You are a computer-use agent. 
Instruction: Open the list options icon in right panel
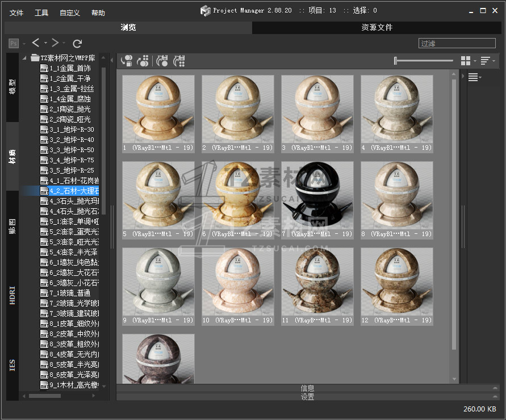click(x=474, y=78)
